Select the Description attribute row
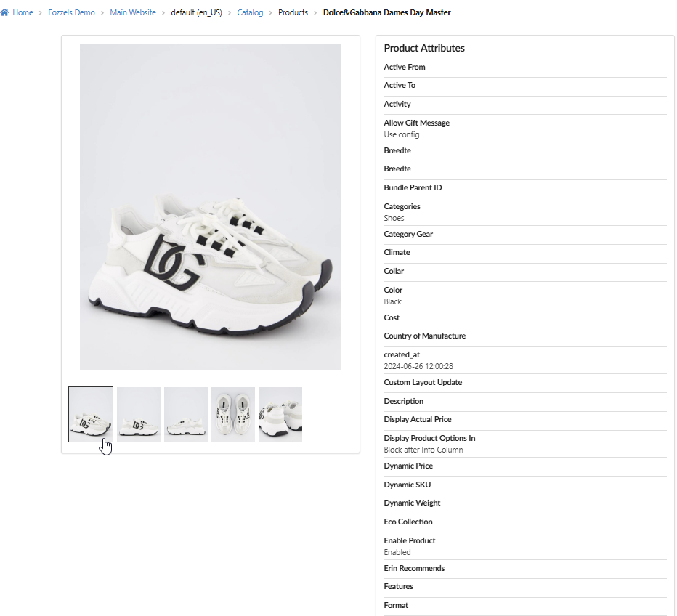The image size is (677, 616). (525, 402)
